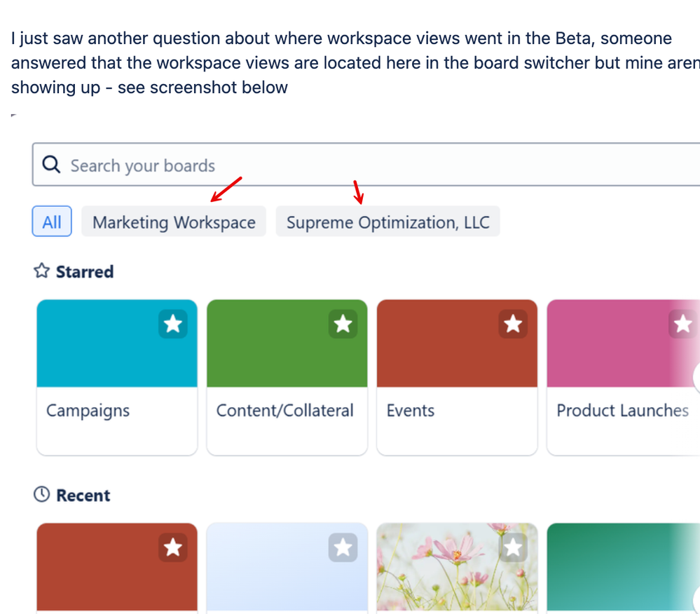The image size is (700, 614).
Task: Open the Campaigns board card
Action: [117, 377]
